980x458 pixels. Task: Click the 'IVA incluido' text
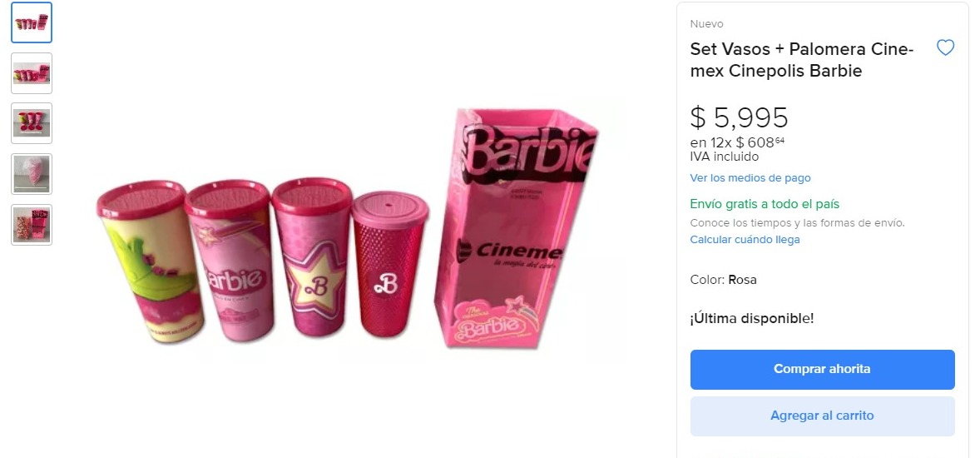724,157
